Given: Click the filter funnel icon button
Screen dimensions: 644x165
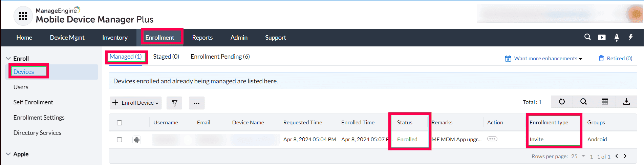Looking at the screenshot, I should [x=174, y=103].
